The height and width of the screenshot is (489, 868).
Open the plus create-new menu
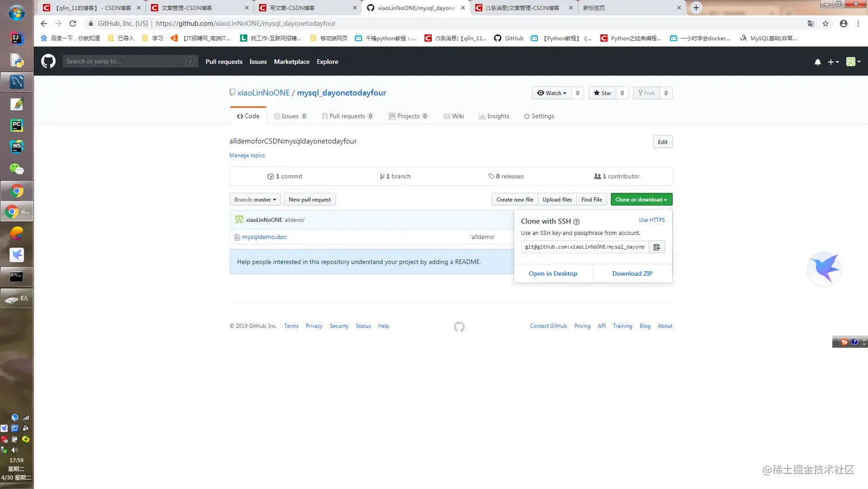coord(833,61)
